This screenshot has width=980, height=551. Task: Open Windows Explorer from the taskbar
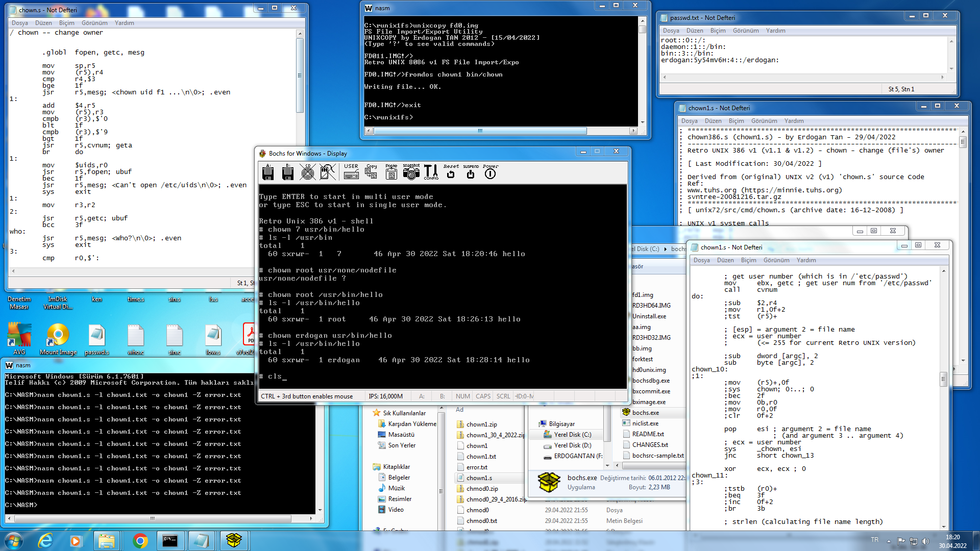coord(107,540)
